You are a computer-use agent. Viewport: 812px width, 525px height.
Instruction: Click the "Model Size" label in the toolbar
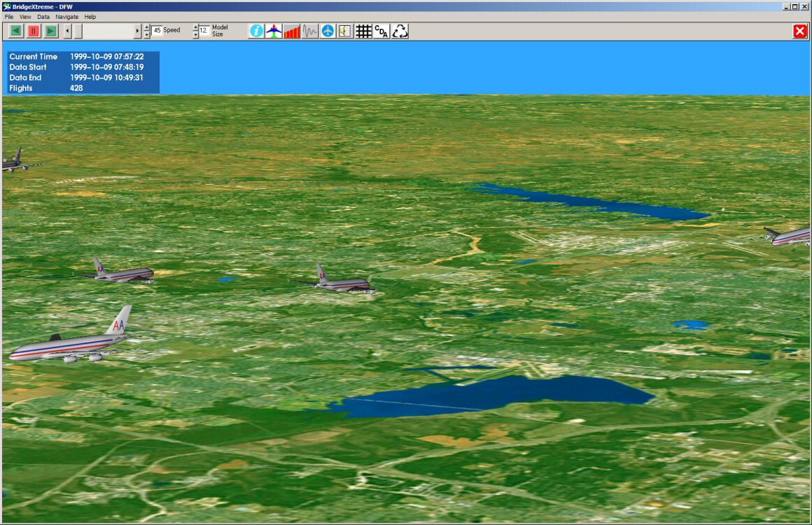[220, 31]
